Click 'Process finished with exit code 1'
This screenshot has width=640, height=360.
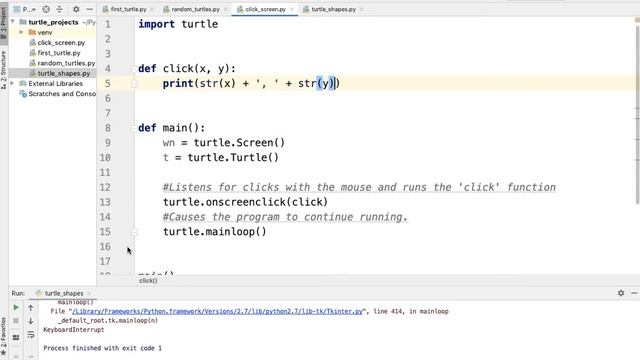point(102,348)
